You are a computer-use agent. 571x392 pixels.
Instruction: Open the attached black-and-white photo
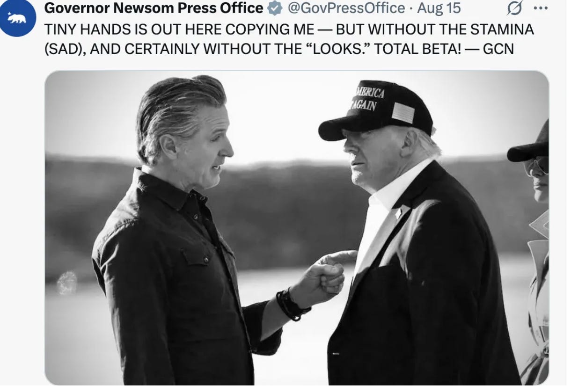tap(297, 228)
